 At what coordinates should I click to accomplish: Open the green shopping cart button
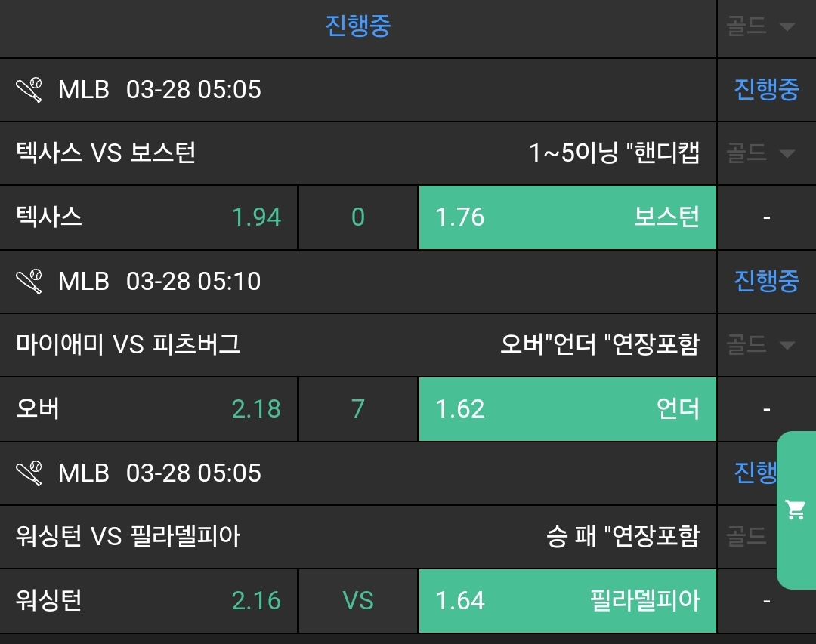point(796,510)
